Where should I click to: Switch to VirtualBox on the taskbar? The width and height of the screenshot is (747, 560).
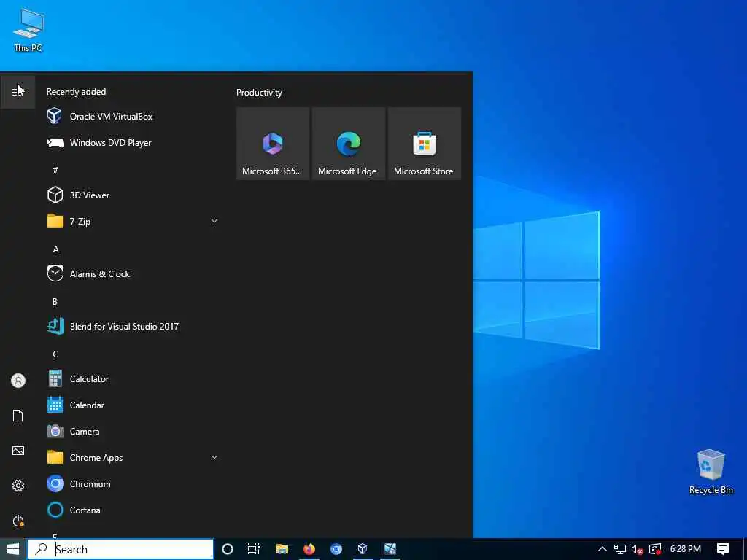point(363,549)
